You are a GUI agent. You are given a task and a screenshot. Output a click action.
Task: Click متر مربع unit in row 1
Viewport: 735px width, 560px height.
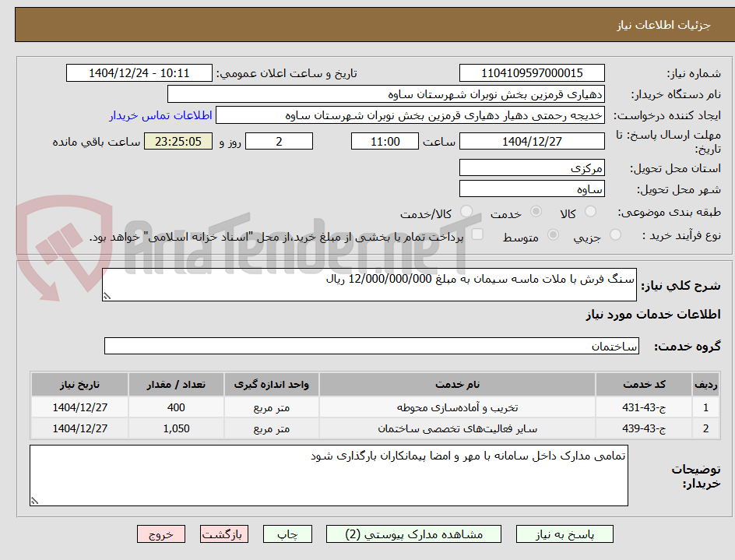[272, 407]
